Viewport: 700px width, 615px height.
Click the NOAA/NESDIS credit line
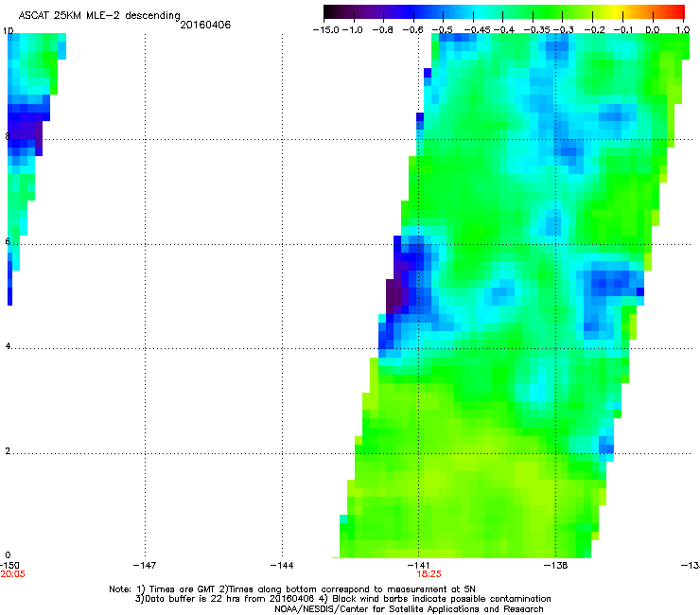(409, 609)
